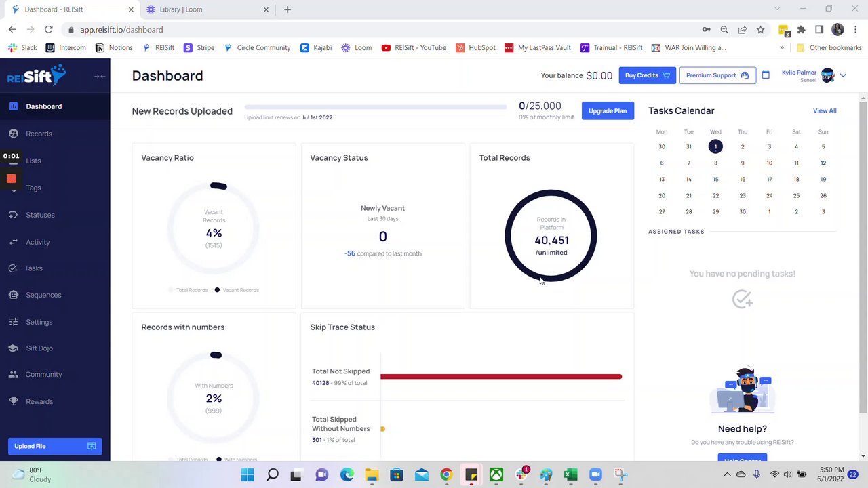Open the View All tasks link

825,110
